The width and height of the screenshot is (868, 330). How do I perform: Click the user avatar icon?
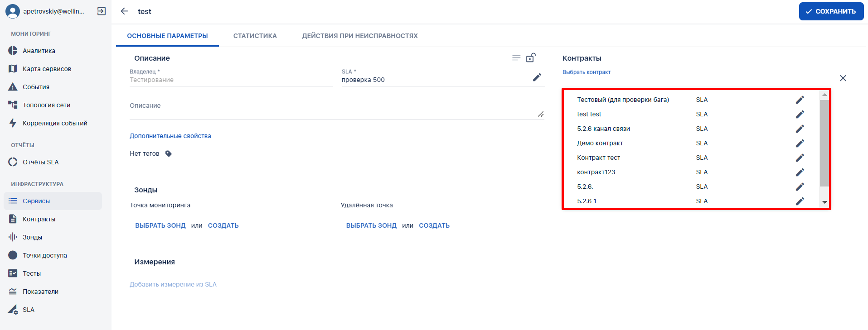point(13,11)
